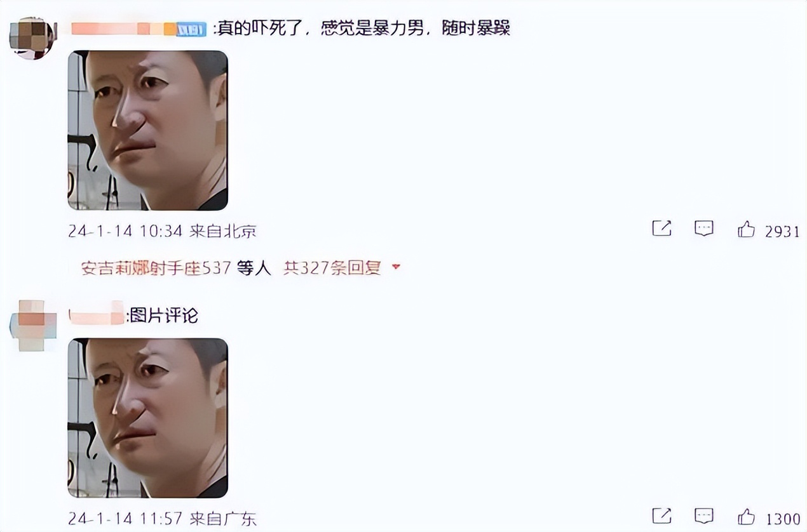Open the 安吉莉娜射手座537 user link
The image size is (807, 532).
pos(156,268)
